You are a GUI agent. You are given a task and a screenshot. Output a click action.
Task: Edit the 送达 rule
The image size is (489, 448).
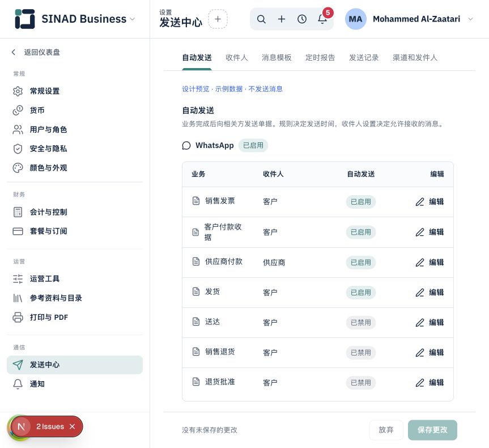tap(430, 323)
